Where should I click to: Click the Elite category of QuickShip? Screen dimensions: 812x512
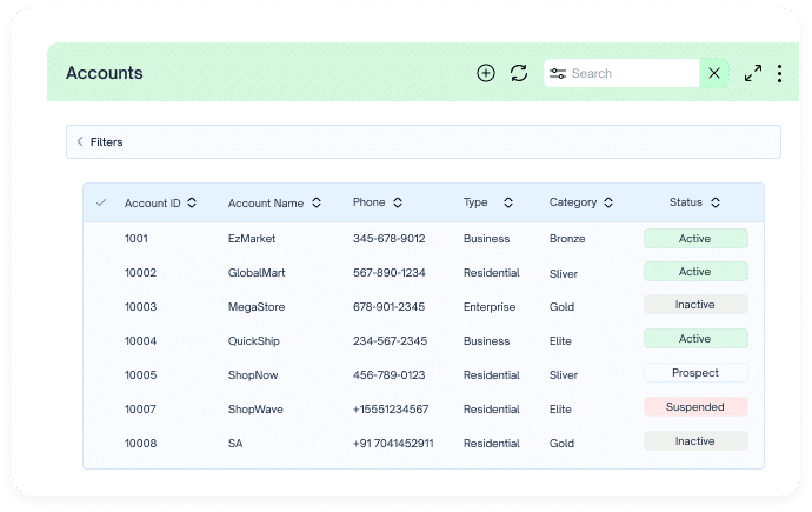tap(561, 341)
